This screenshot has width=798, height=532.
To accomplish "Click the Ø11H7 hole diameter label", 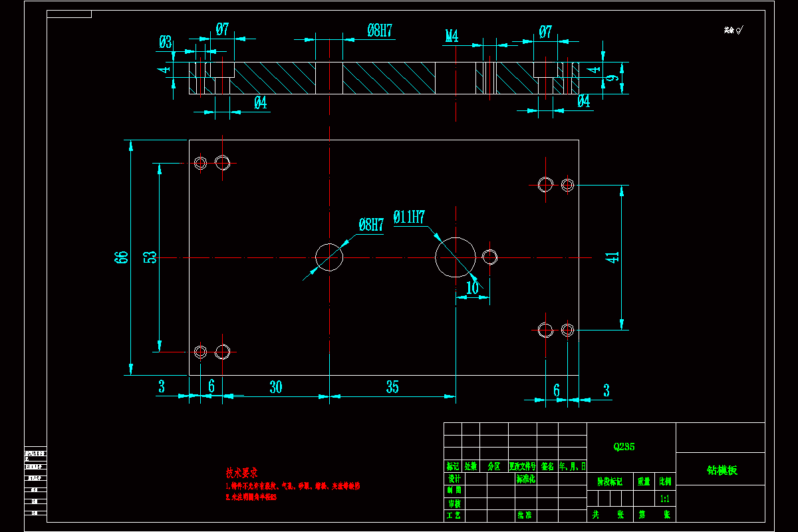I will pyautogui.click(x=409, y=217).
